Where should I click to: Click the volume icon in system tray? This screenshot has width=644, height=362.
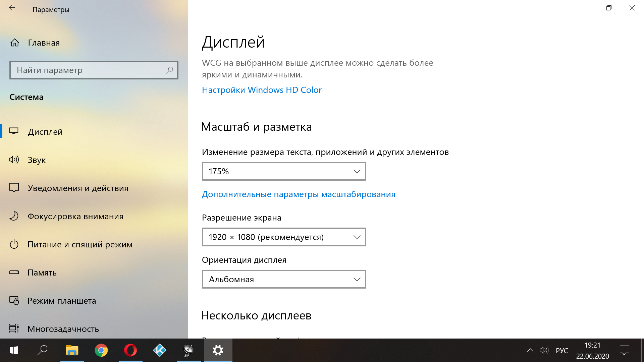tap(544, 351)
